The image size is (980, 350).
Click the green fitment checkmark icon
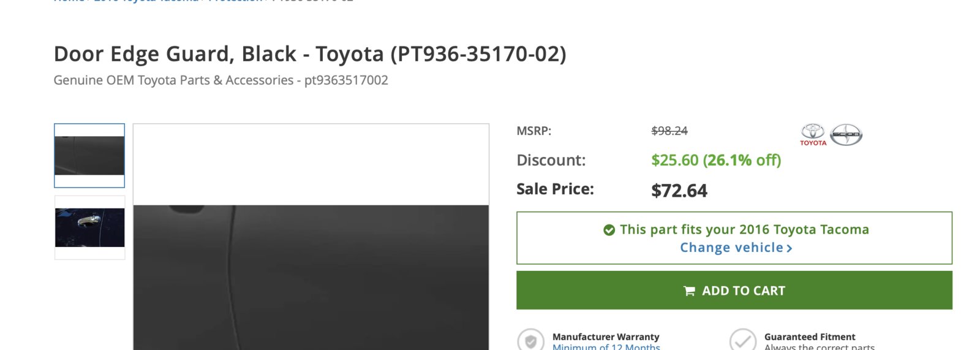point(609,230)
